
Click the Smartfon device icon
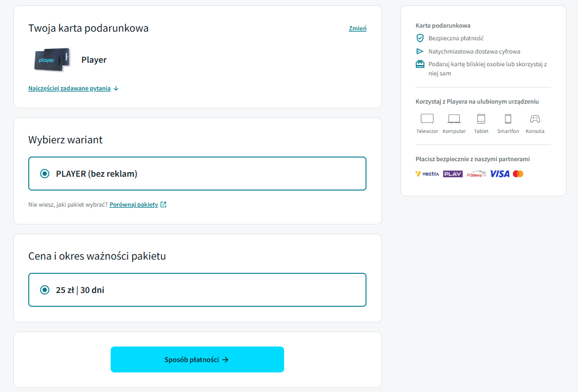508,119
